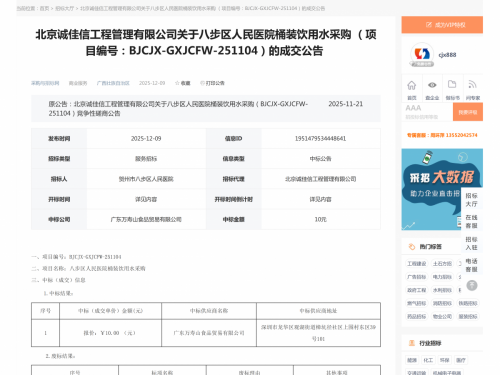Select the 燃气招标 hot tag

(x=416, y=303)
